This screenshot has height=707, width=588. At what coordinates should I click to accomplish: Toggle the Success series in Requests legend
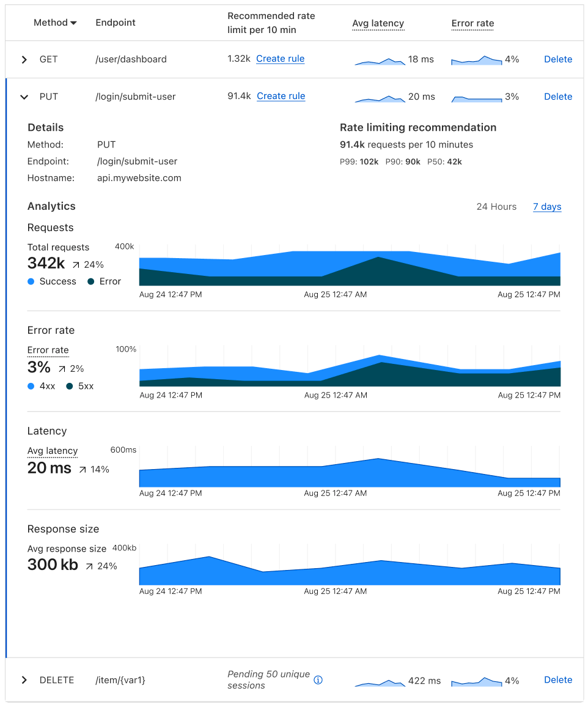52,281
